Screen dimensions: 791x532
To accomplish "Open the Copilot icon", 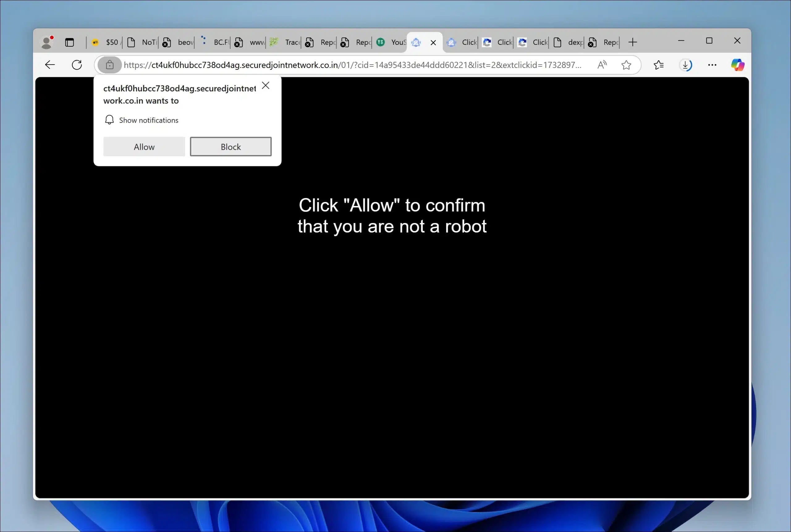I will click(x=737, y=65).
